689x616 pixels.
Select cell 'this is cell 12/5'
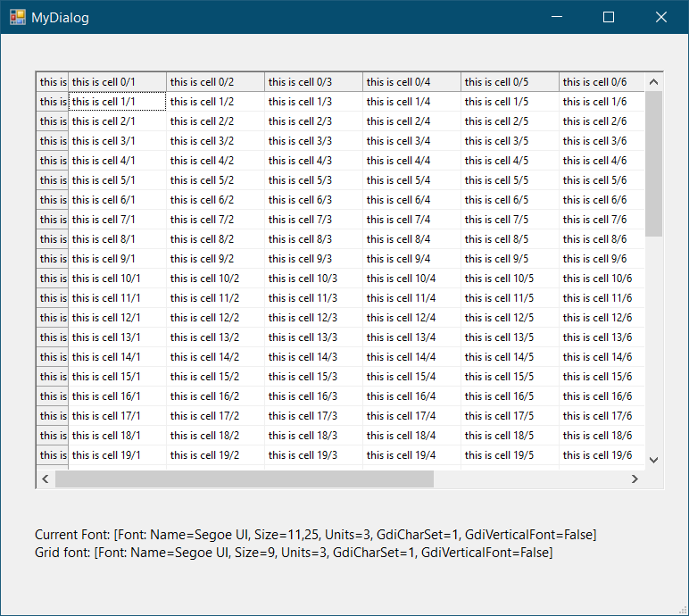tap(511, 318)
